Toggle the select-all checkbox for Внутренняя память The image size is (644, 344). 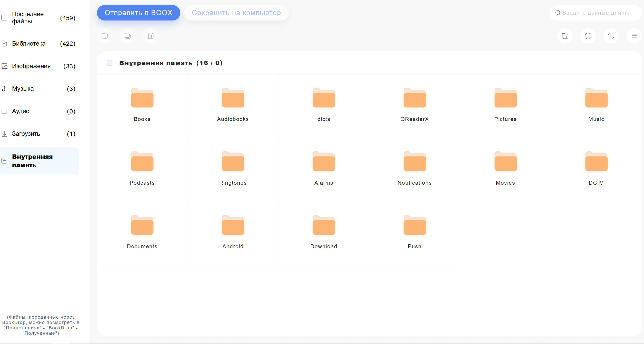point(110,63)
